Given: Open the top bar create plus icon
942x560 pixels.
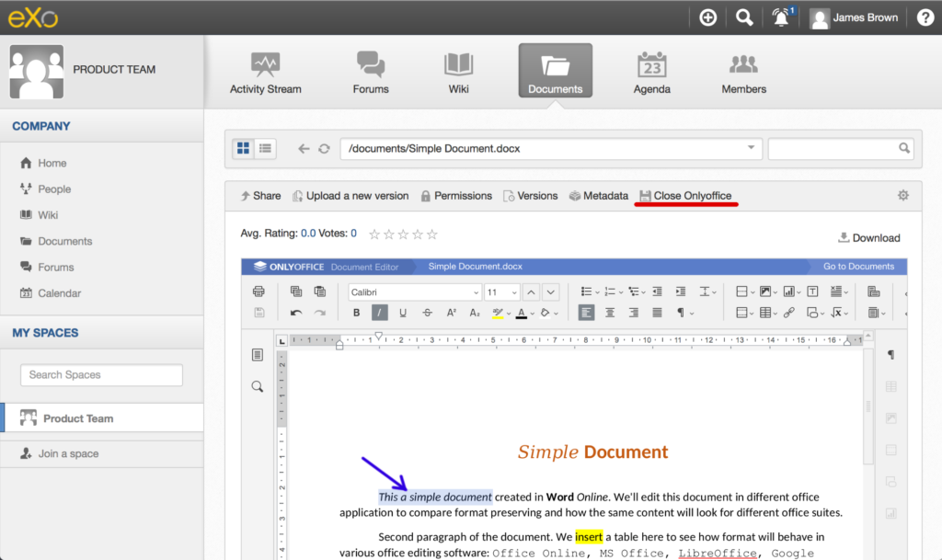Looking at the screenshot, I should [x=707, y=17].
